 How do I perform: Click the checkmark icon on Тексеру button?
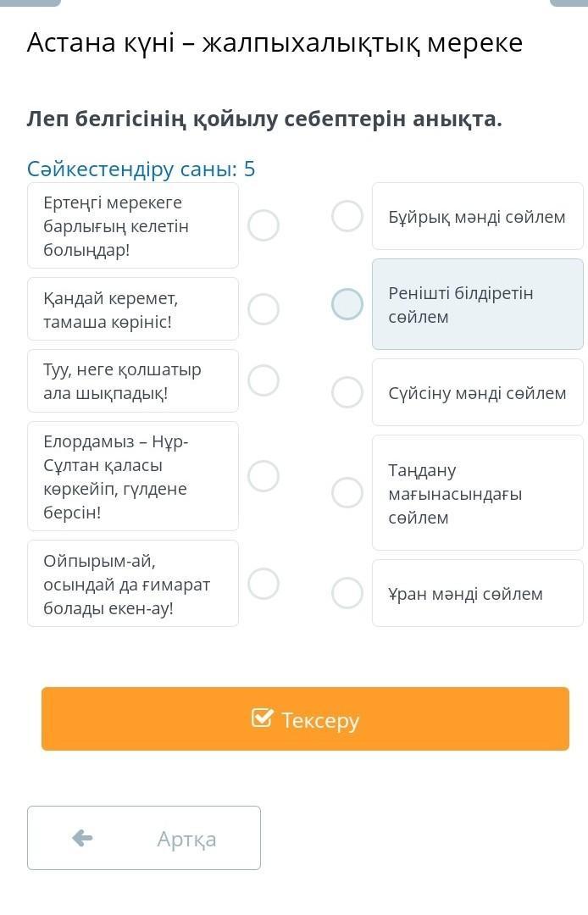262,718
